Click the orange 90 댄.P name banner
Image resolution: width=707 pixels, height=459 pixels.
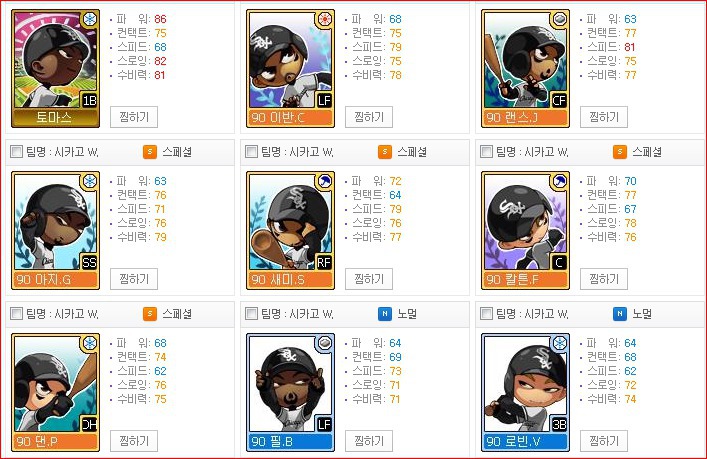tap(55, 441)
